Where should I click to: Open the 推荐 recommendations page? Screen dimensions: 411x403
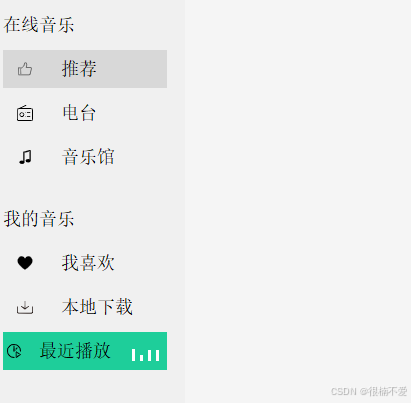85,69
